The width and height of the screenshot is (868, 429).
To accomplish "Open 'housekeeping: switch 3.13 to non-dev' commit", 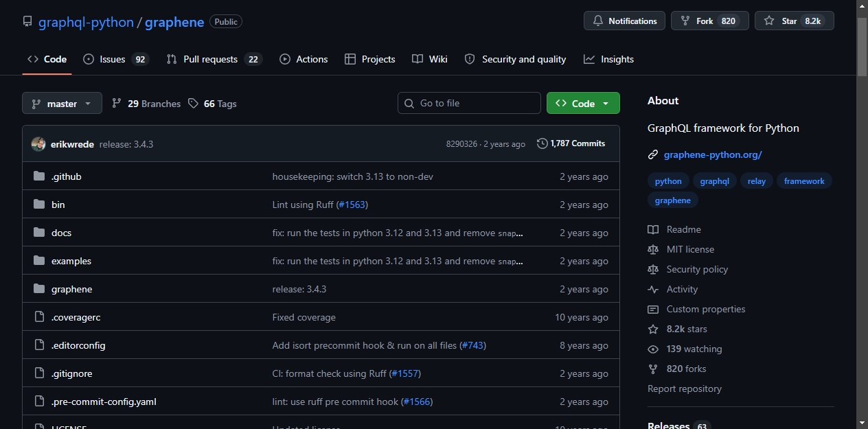I will point(353,176).
